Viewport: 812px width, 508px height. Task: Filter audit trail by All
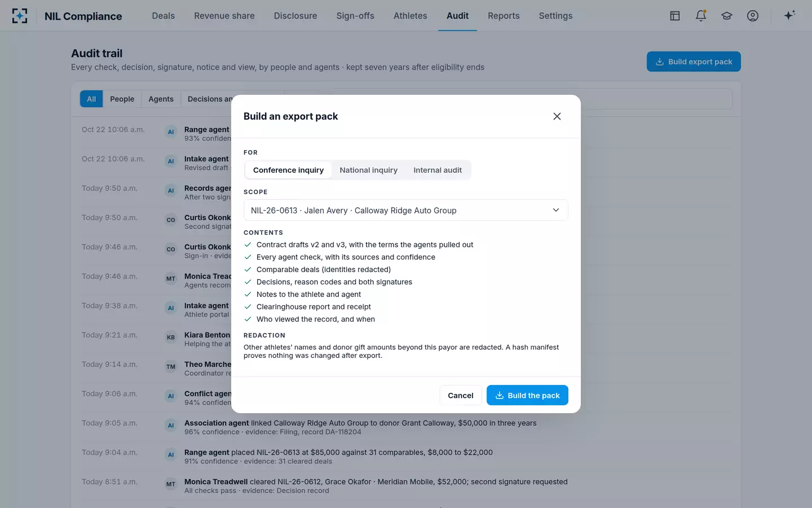coord(91,99)
